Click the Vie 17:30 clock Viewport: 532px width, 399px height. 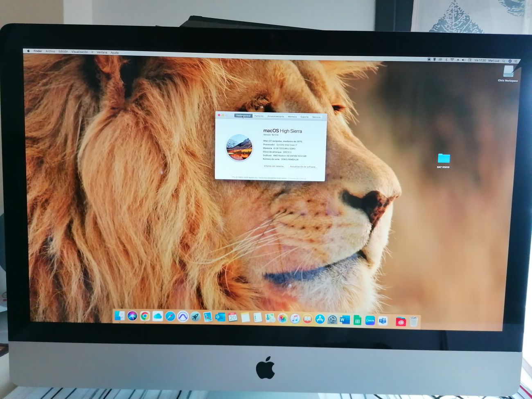pyautogui.click(x=480, y=61)
